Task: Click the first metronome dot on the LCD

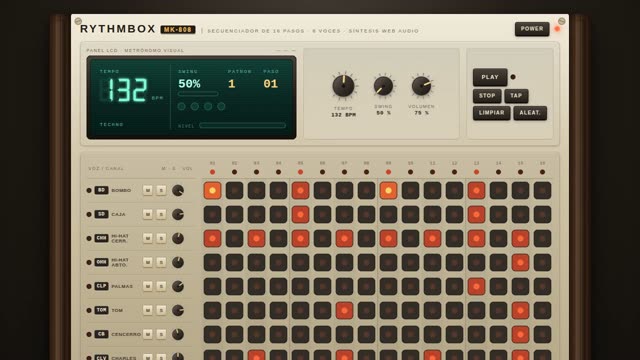Action: tap(182, 107)
